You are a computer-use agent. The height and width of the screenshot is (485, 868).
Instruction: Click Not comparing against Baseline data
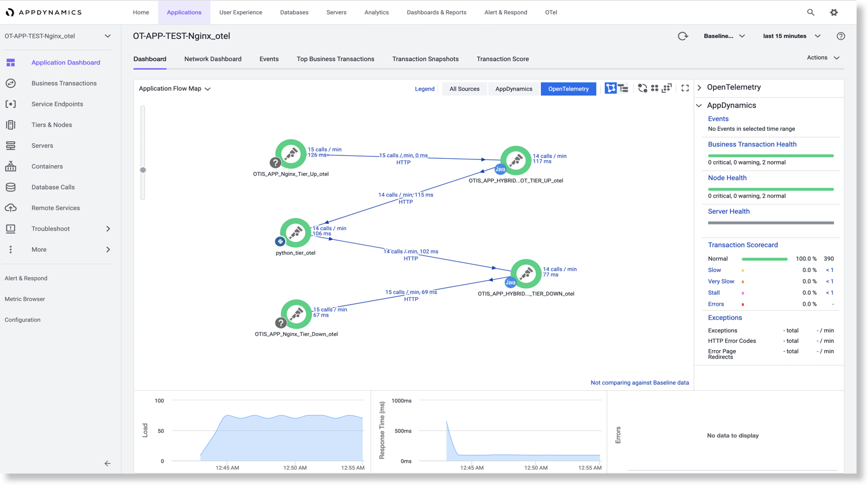tap(640, 383)
